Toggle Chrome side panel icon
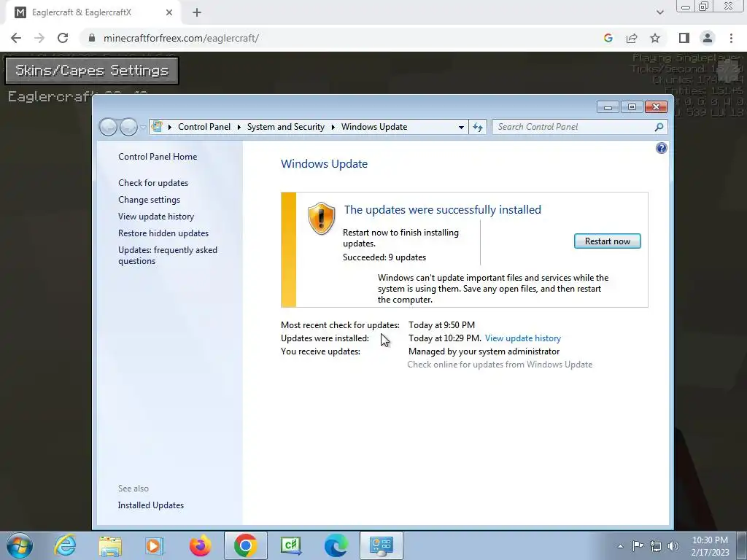 tap(684, 38)
